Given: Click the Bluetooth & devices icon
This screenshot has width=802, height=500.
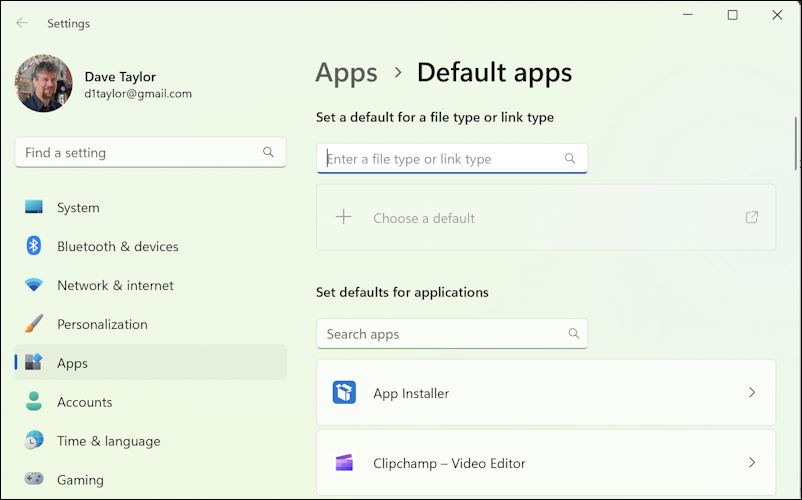Looking at the screenshot, I should (x=34, y=246).
